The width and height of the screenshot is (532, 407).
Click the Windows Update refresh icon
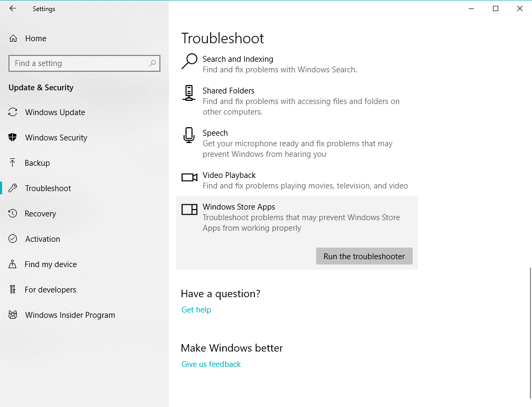tap(13, 112)
